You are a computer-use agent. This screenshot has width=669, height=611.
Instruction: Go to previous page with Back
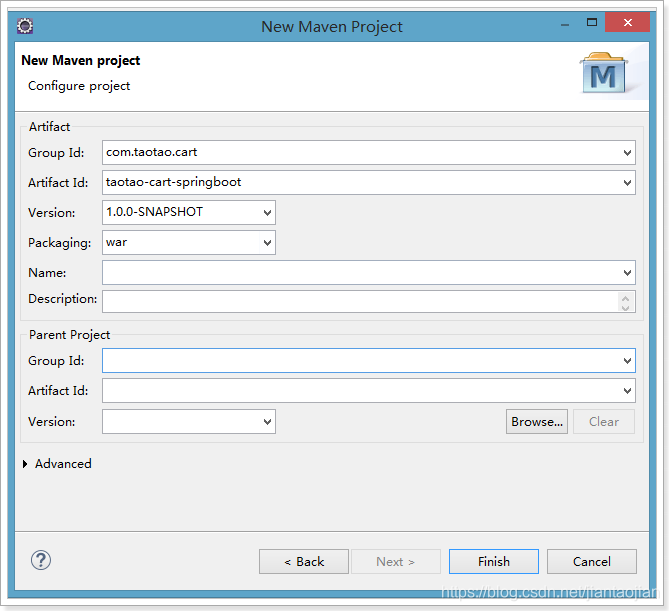click(304, 562)
